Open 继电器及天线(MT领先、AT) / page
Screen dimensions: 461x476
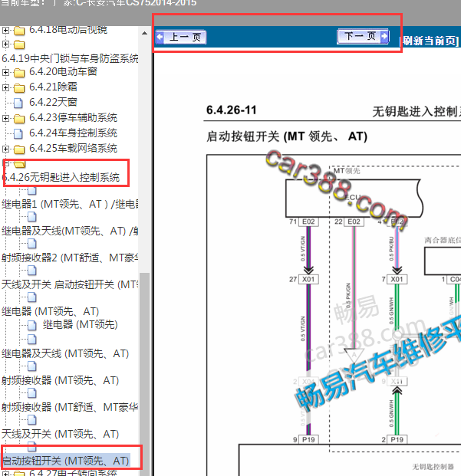70,231
